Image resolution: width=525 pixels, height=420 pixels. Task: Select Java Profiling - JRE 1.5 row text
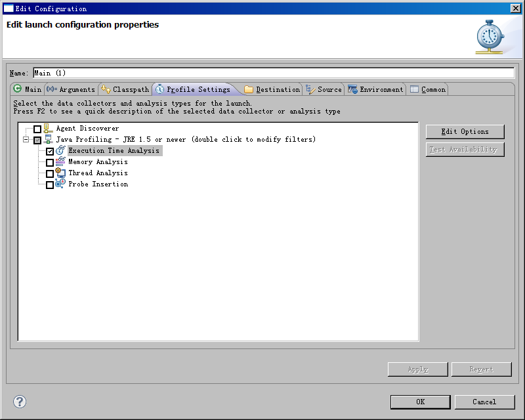pyautogui.click(x=186, y=139)
